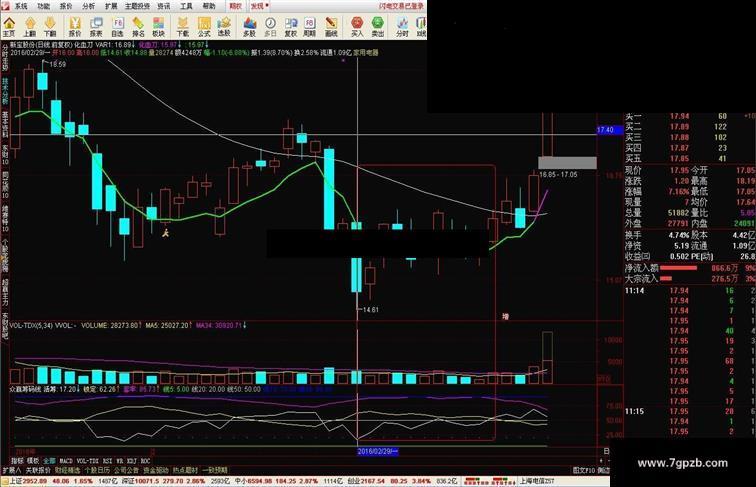Image resolution: width=756 pixels, height=487 pixels.
Task: Toggle the 复权 price adjustment icon
Action: [x=291, y=26]
